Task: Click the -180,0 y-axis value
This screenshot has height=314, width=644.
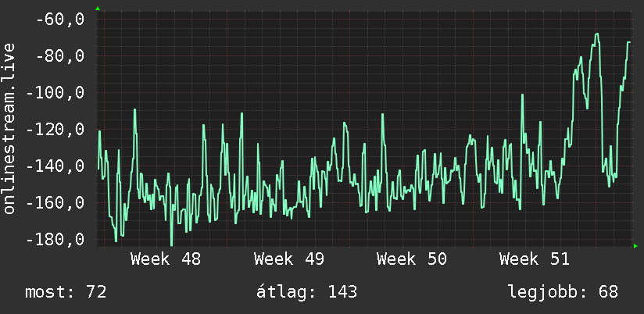Action: pyautogui.click(x=55, y=239)
